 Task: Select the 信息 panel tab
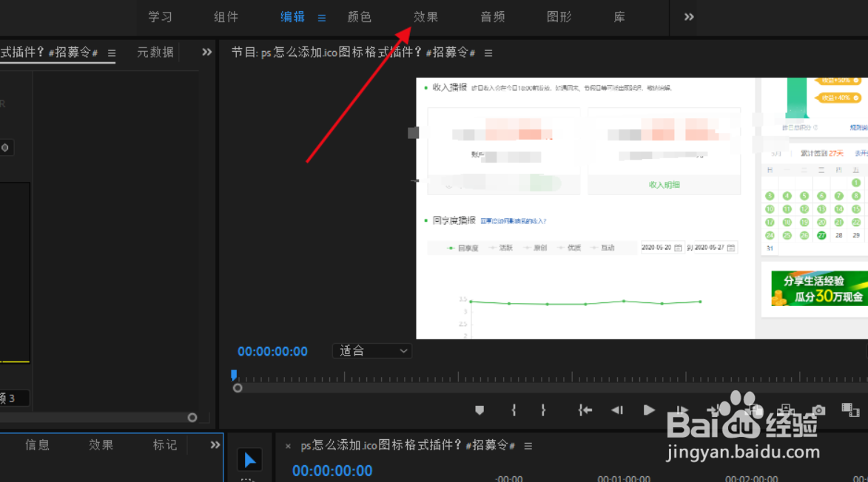tap(37, 444)
